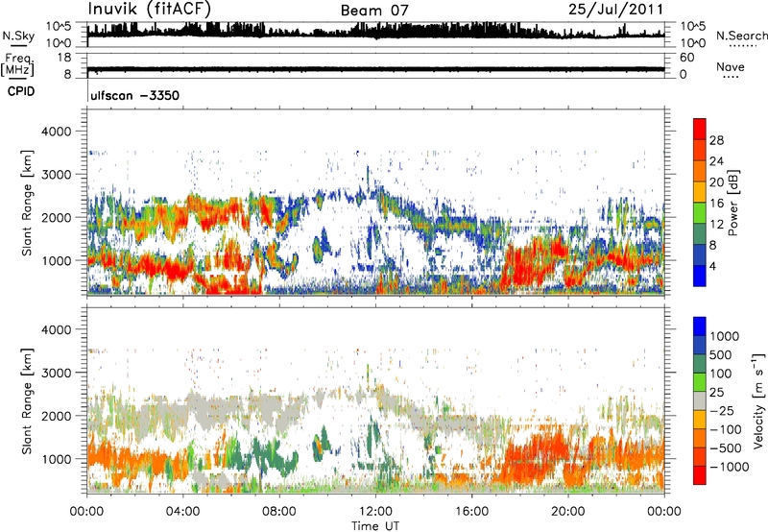This screenshot has width=768, height=532.
Task: Pick the red bottom segment of Velocity colorbar
Action: click(x=700, y=475)
